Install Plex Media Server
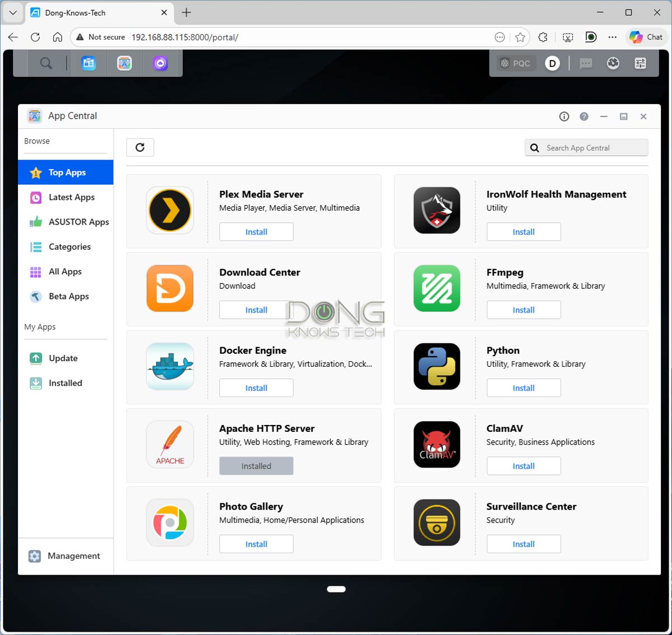Viewport: 672px width, 635px height. click(256, 231)
